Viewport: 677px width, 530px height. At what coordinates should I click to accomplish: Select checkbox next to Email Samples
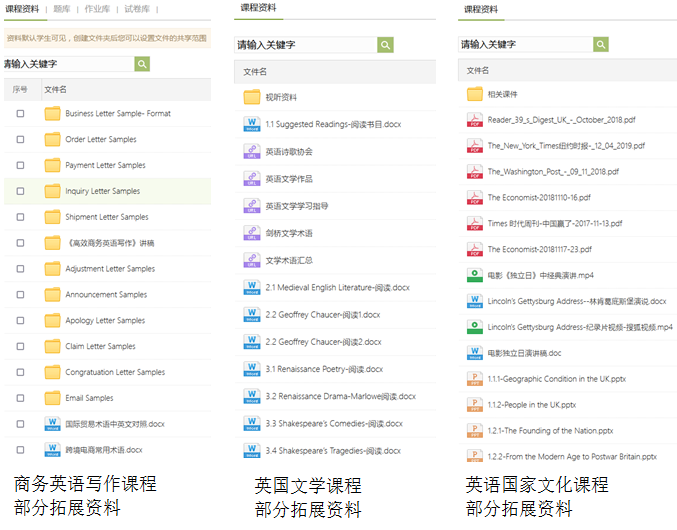tap(20, 398)
